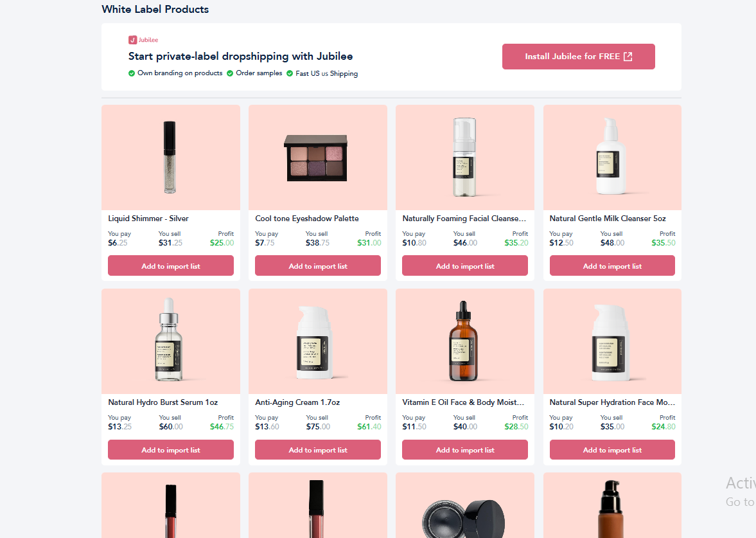This screenshot has height=538, width=756.
Task: Add Anti-Aging Cream 1.7oz to import list
Action: point(318,450)
